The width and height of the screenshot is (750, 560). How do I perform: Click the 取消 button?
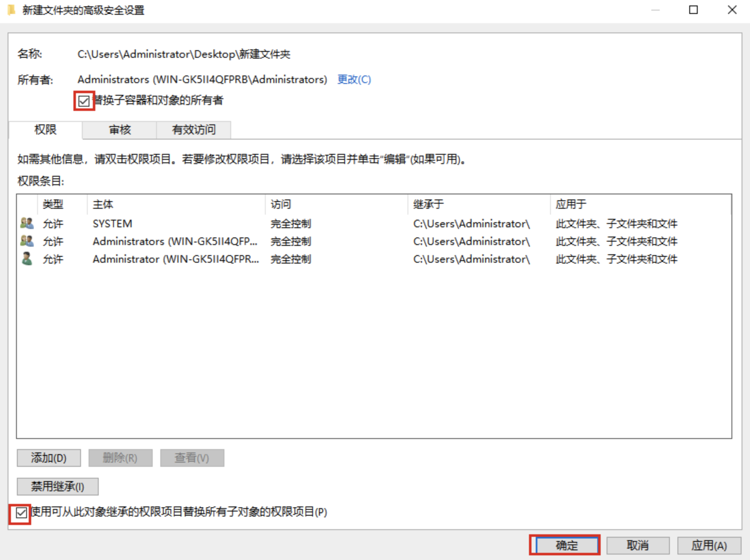[x=638, y=545]
